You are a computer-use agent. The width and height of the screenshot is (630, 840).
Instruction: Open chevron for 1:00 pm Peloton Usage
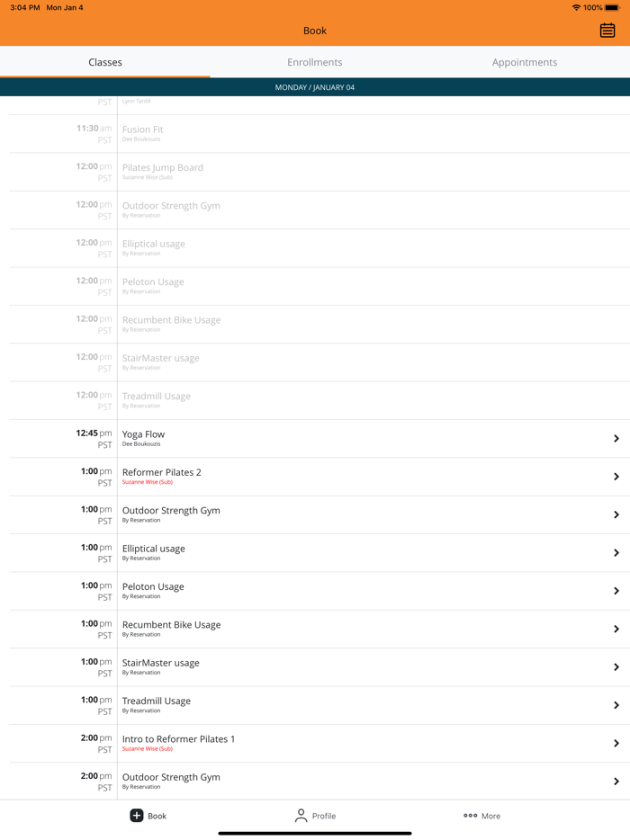pos(616,590)
